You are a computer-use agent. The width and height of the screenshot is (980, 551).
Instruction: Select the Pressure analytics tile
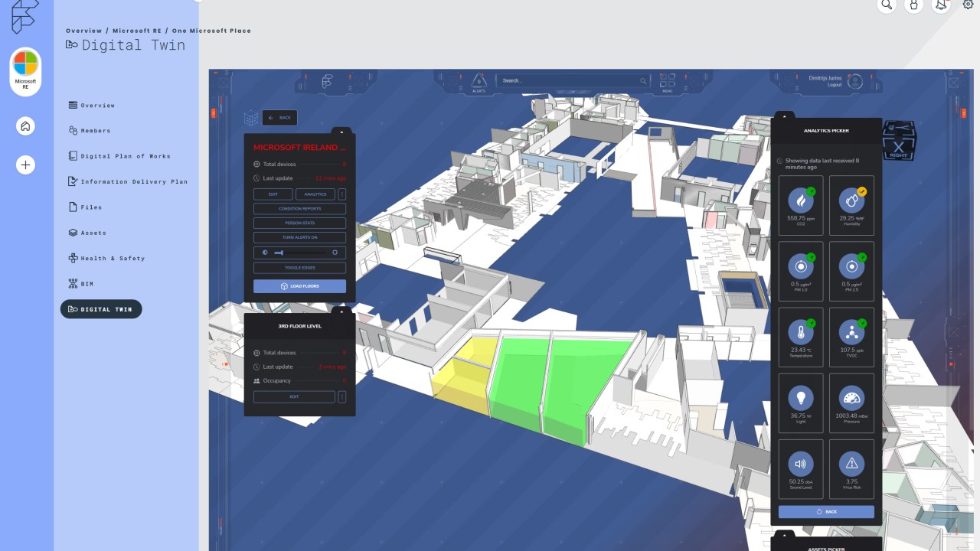click(851, 402)
